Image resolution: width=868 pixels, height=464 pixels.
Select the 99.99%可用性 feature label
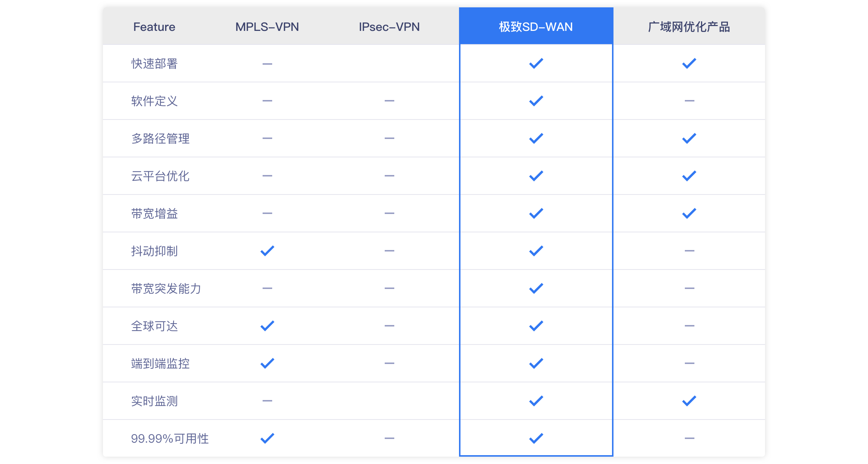pyautogui.click(x=170, y=439)
